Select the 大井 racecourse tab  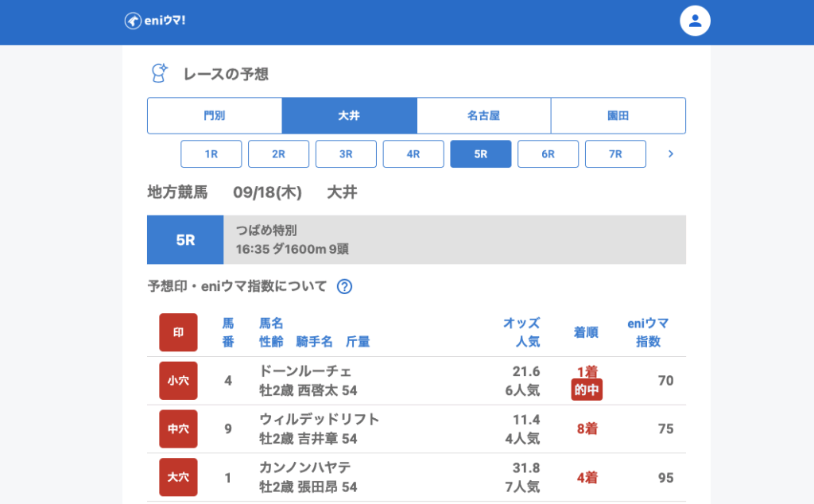point(349,116)
